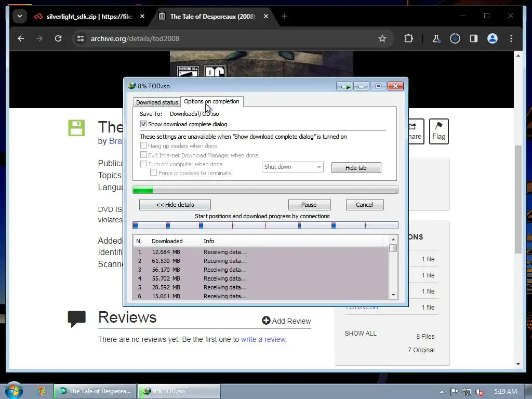Screen dimensions: 532x399
Task: Toggle Turn off computer when done
Action: [143, 164]
